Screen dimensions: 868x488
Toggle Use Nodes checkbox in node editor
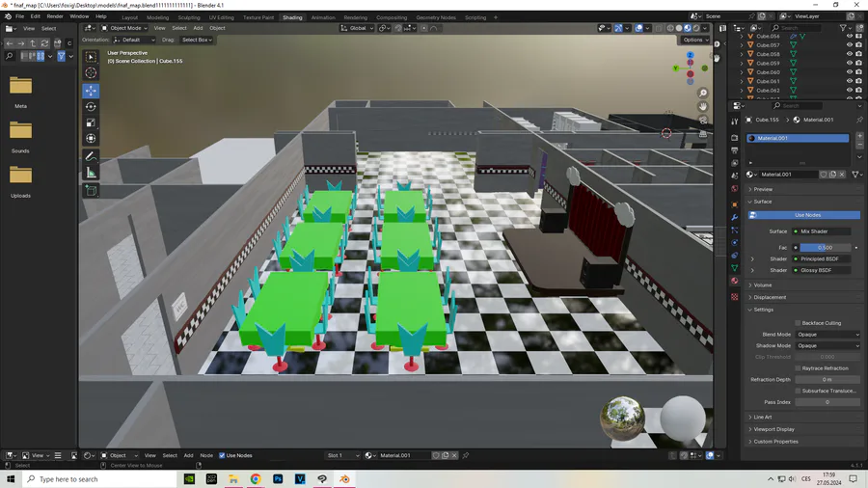222,455
